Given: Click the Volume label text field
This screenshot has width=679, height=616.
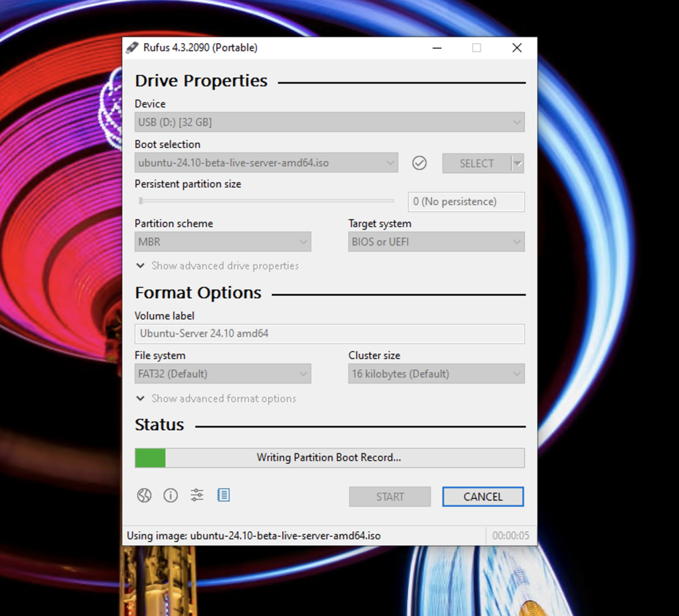Looking at the screenshot, I should click(329, 333).
